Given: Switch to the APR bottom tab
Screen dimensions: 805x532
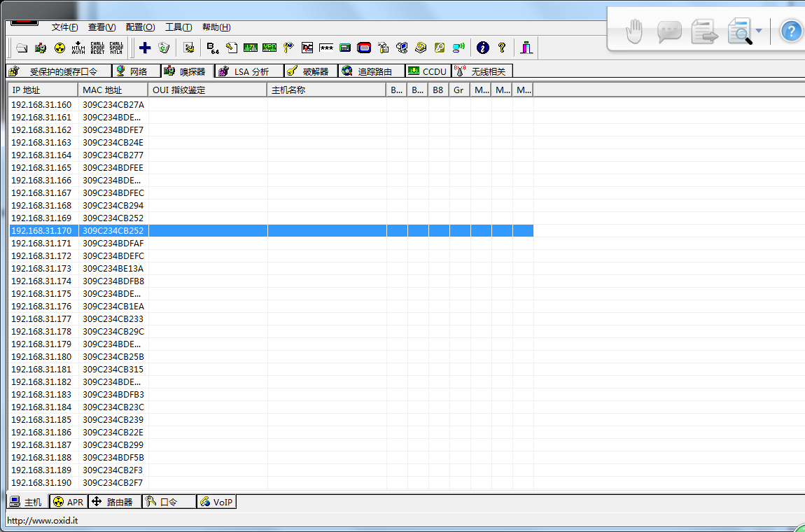Looking at the screenshot, I should coord(69,502).
